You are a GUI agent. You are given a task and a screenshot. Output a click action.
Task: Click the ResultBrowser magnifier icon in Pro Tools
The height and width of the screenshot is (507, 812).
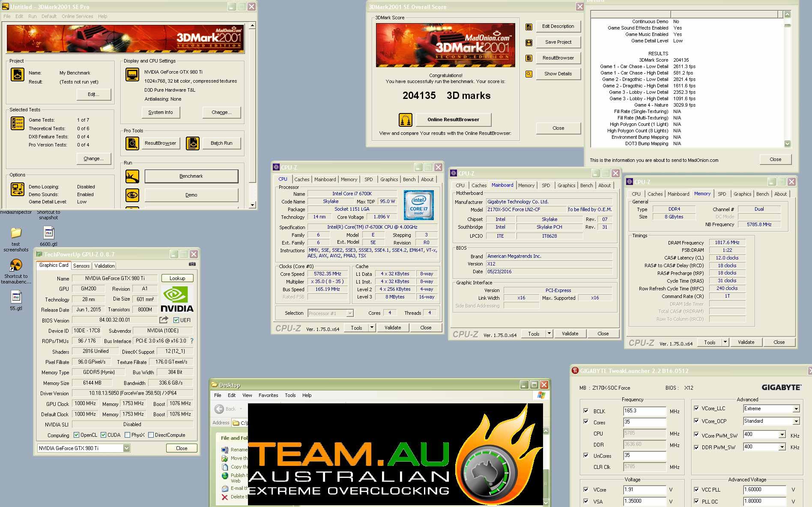[132, 143]
